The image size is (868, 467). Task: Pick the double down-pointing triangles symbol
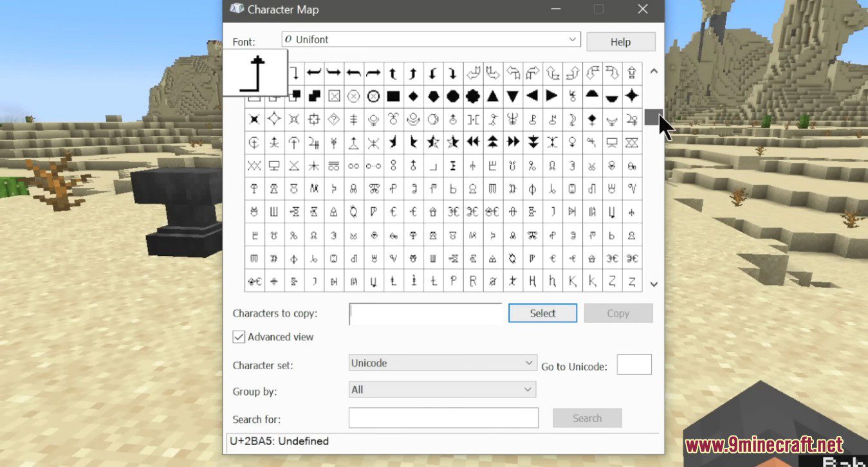click(x=532, y=142)
